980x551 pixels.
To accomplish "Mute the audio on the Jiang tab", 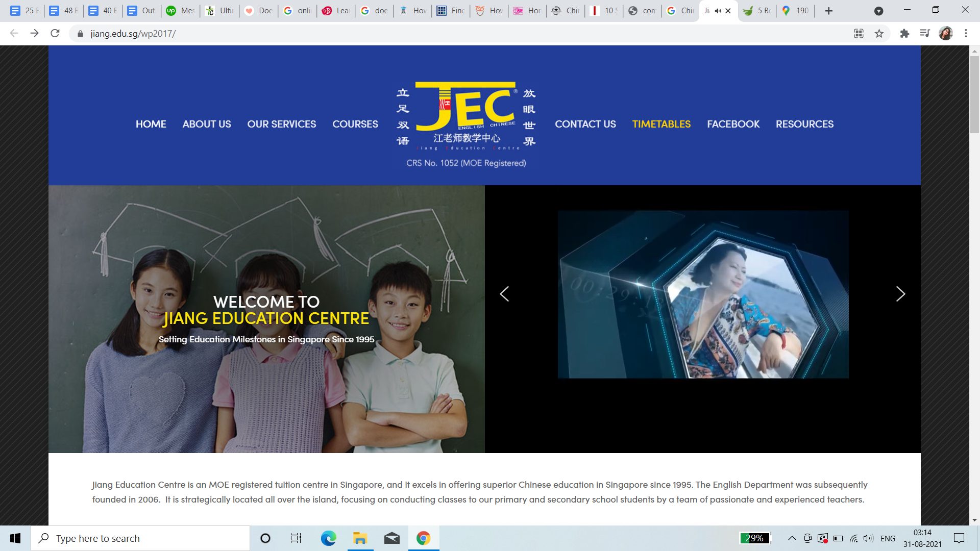I will [718, 11].
